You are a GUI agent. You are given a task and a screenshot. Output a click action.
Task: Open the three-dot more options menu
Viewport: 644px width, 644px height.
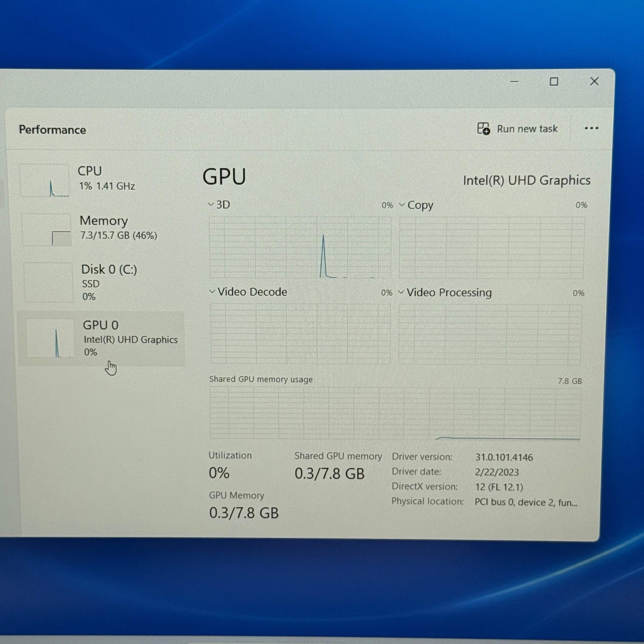tap(591, 128)
